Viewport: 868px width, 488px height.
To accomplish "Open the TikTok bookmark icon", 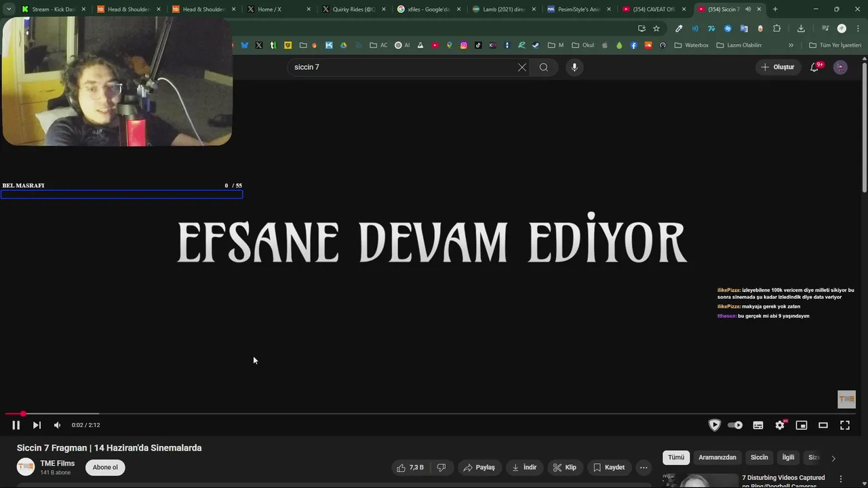I will (x=478, y=45).
